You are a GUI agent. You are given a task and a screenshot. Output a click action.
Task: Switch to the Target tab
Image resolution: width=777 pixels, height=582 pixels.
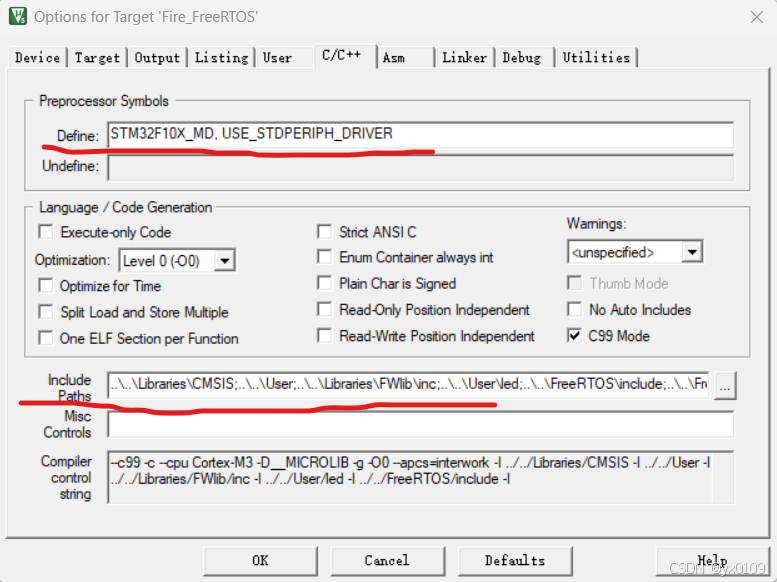click(97, 58)
